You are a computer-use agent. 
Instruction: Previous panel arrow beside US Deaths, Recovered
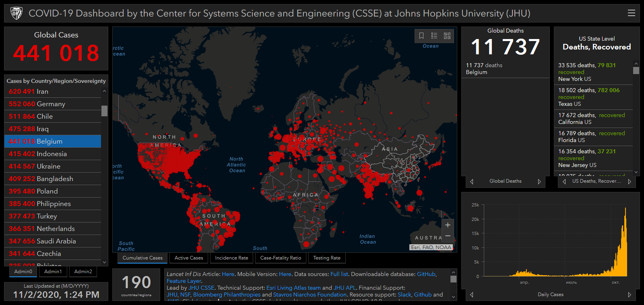tap(564, 181)
